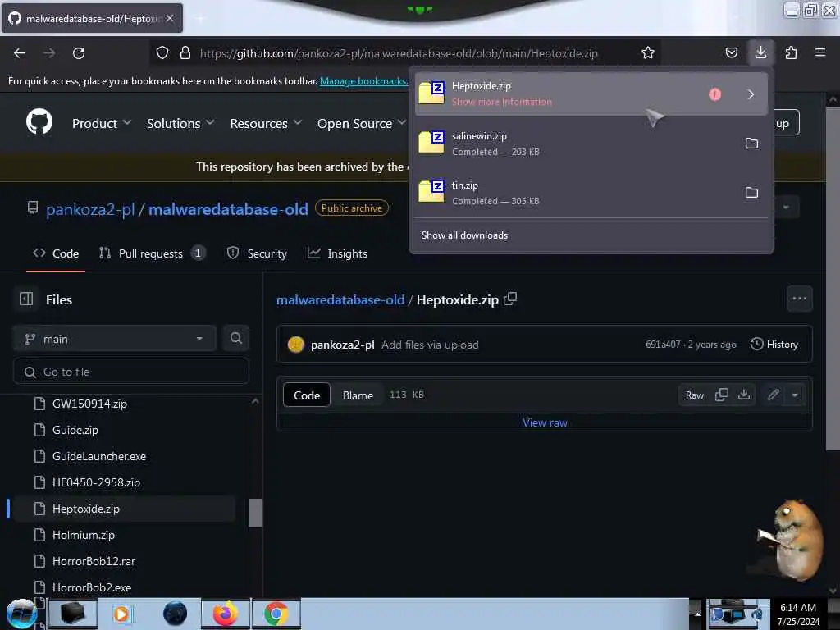Viewport: 840px width, 630px height.
Task: Switch to the Code repository tab
Action: pos(56,253)
